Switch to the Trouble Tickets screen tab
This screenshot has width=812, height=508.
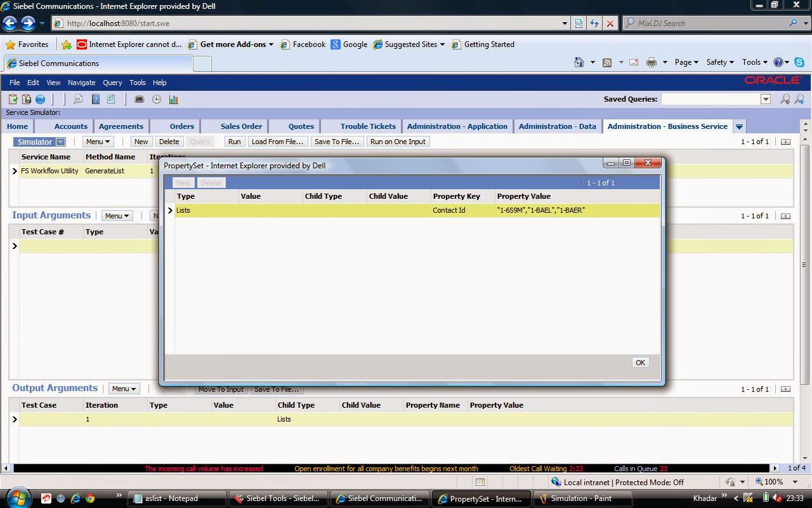tap(368, 126)
